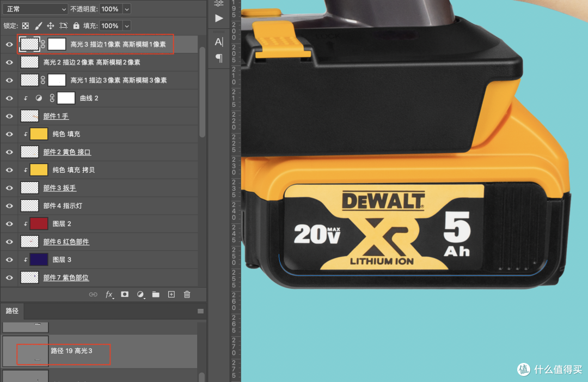Click lock image pixels brush icon
Screen dimensions: 588x382
pyautogui.click(x=38, y=26)
